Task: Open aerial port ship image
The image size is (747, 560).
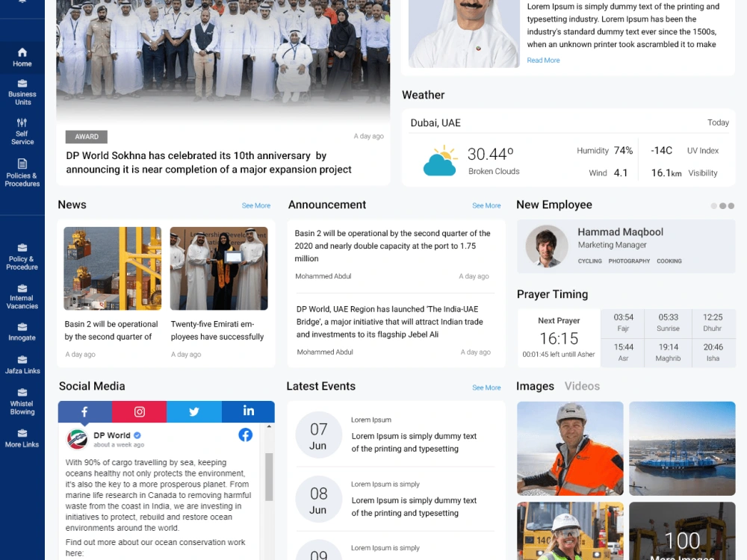Action: (682, 449)
